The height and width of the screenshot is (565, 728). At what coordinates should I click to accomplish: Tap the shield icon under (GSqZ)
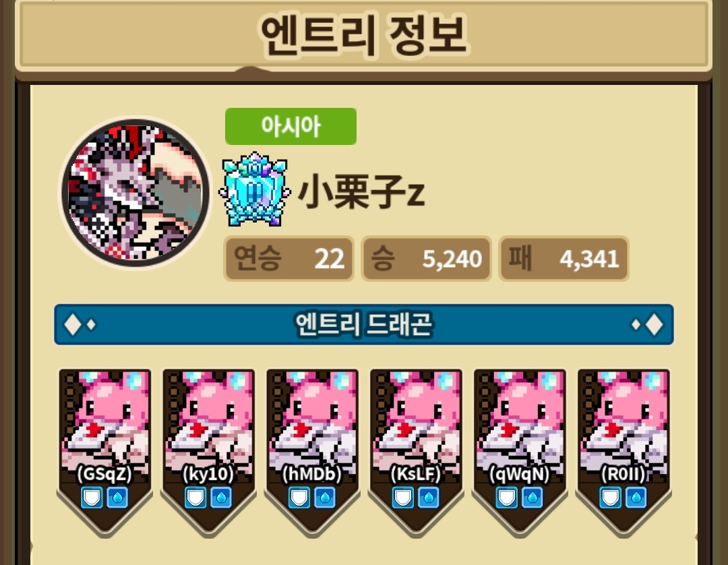pyautogui.click(x=92, y=498)
